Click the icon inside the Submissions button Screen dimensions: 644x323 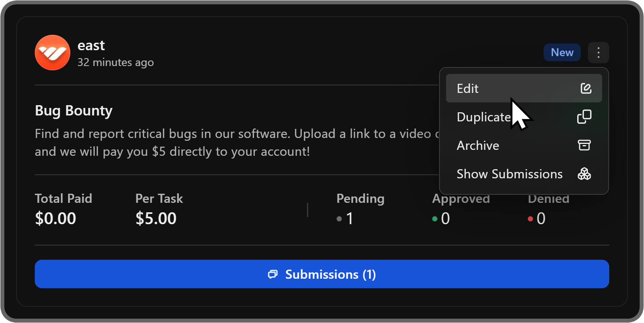pos(273,274)
